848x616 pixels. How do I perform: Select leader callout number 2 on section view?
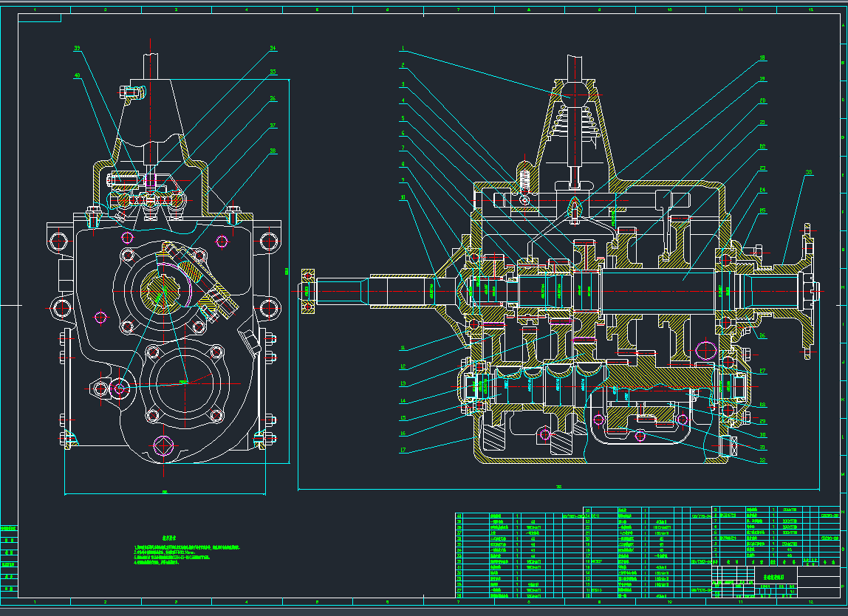click(x=403, y=65)
